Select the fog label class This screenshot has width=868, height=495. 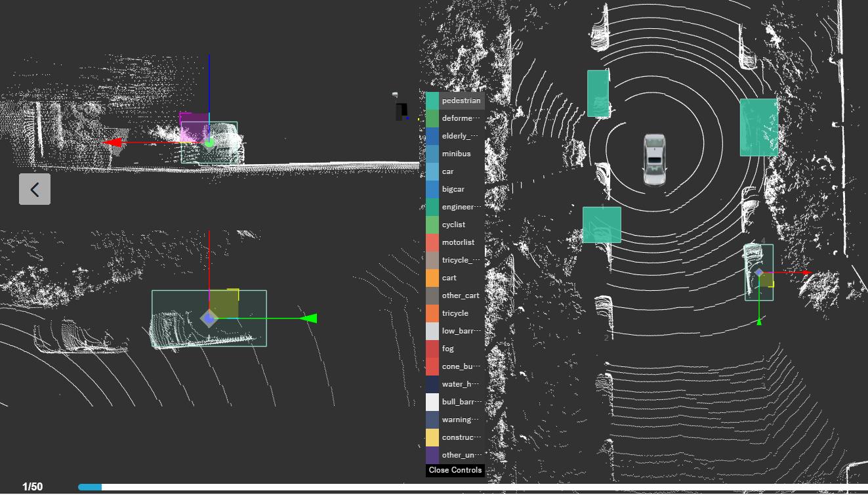pos(455,349)
